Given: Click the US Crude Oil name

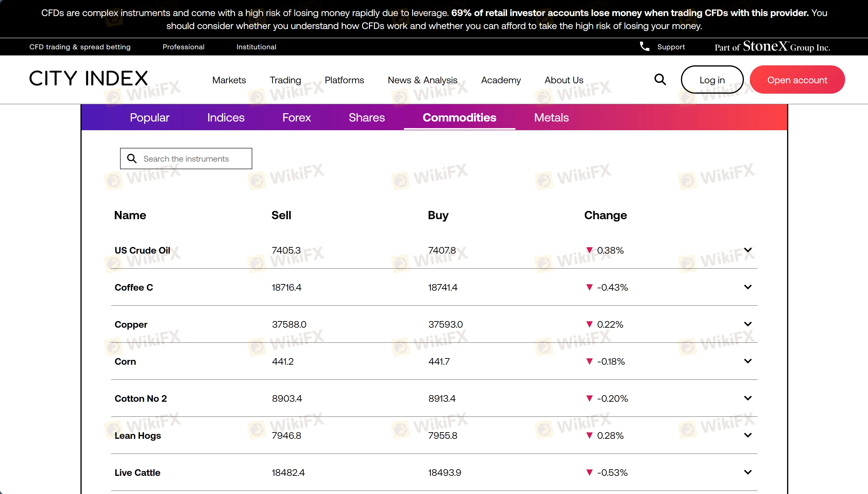Looking at the screenshot, I should [142, 250].
